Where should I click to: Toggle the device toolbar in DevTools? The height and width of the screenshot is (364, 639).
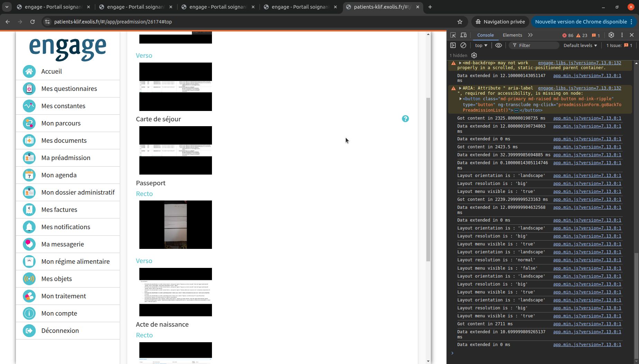coord(464,35)
